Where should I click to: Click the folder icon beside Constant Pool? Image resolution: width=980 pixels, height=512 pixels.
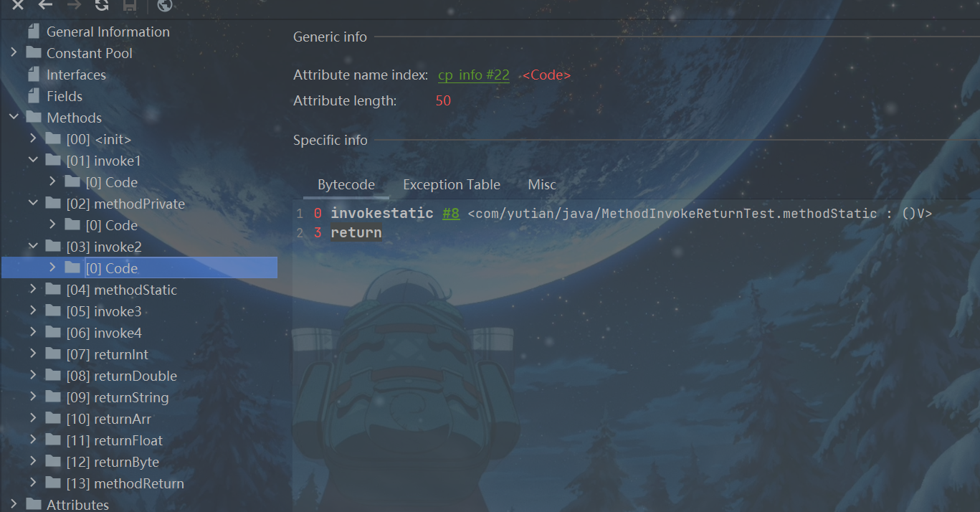33,53
